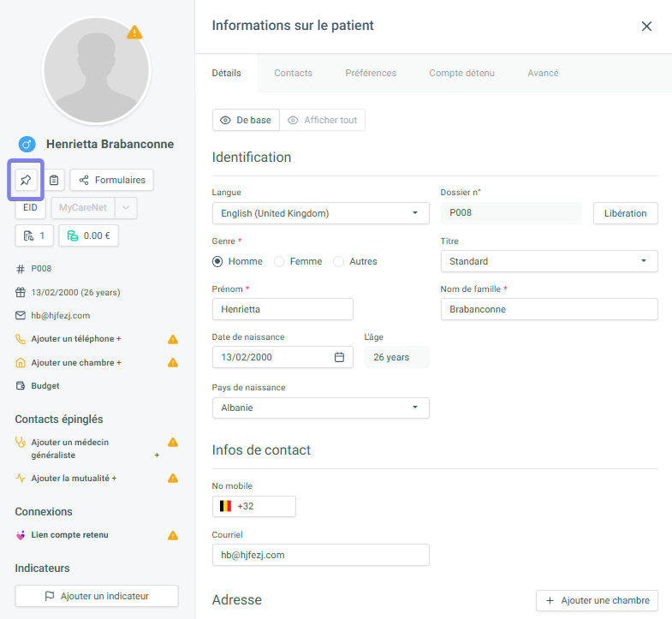Click warning icon beside Lien compte retenu
The width and height of the screenshot is (672, 619).
pos(172,535)
